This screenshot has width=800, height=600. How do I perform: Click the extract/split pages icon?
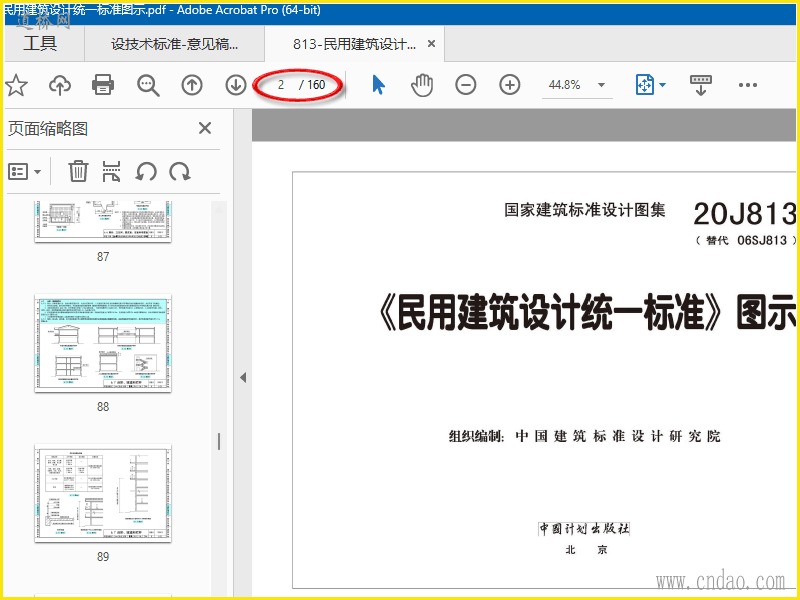(x=111, y=171)
